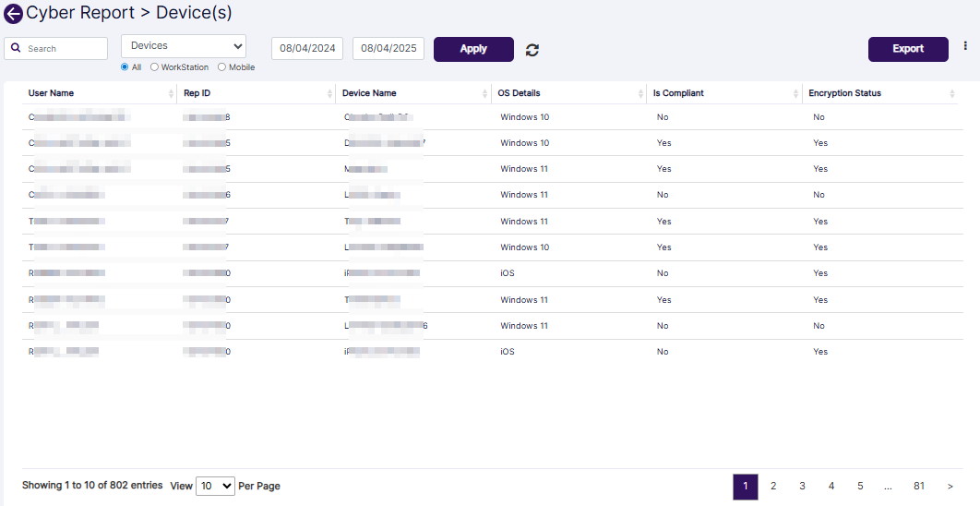The width and height of the screenshot is (980, 506).
Task: Sort by Encryption Status column arrows
Action: (952, 94)
